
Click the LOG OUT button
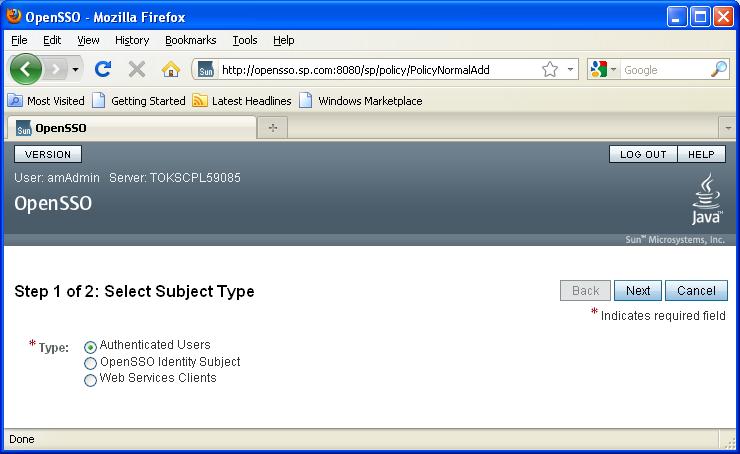pyautogui.click(x=643, y=154)
